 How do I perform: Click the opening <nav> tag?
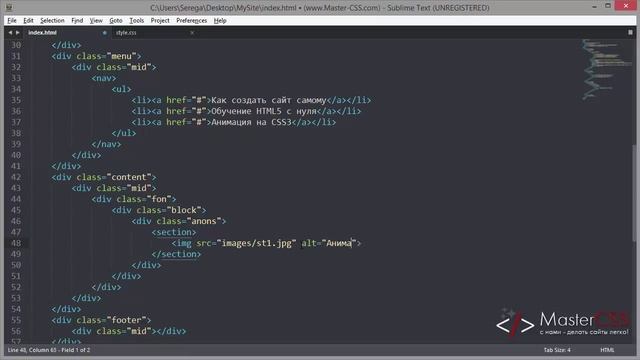coord(104,78)
